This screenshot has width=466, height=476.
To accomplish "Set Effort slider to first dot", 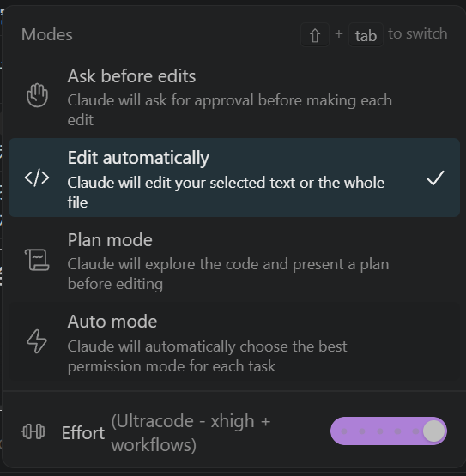I will click(x=344, y=431).
